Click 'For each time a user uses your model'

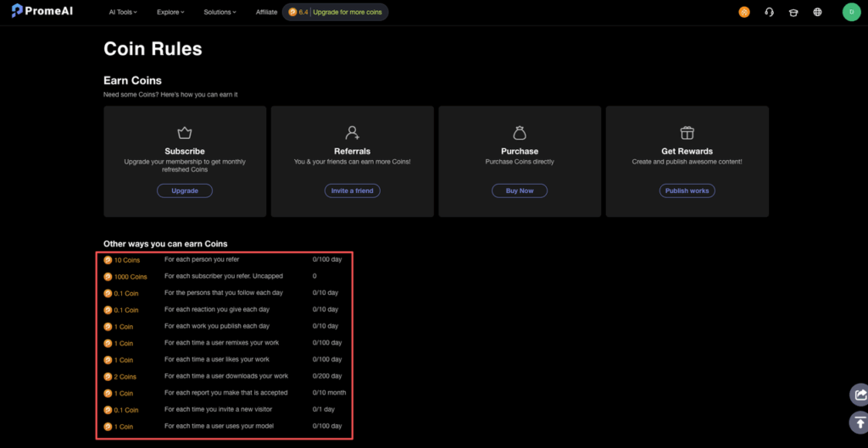220,426
